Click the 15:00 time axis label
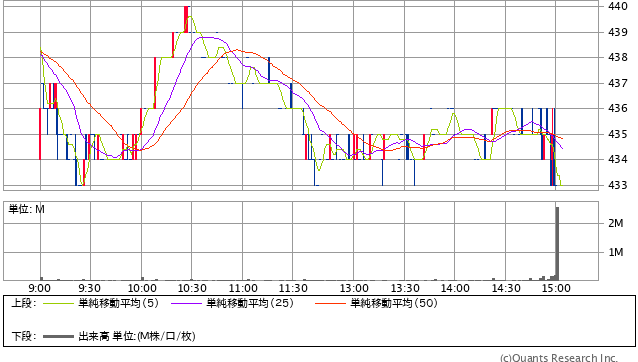 pos(556,288)
